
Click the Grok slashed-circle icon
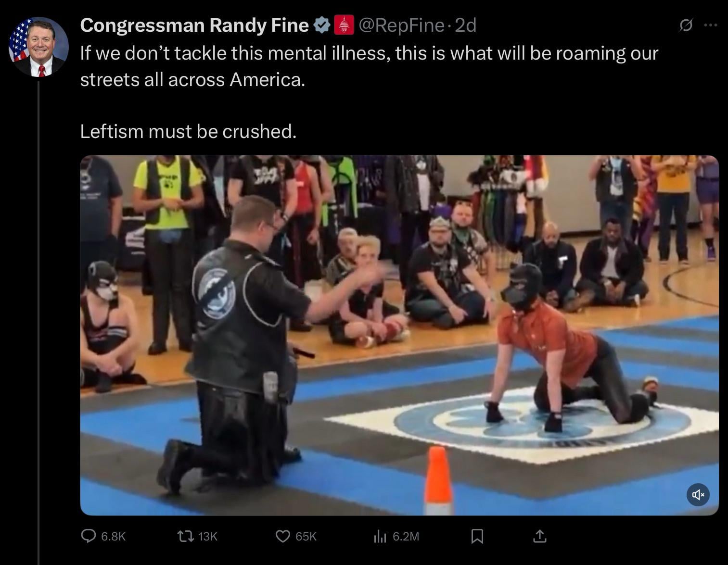pyautogui.click(x=685, y=25)
